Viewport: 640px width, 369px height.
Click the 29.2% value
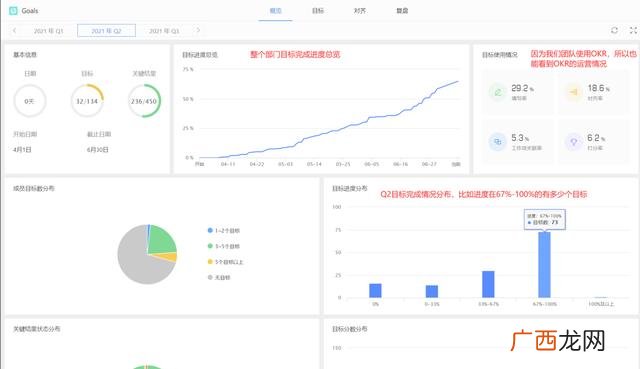(x=522, y=88)
